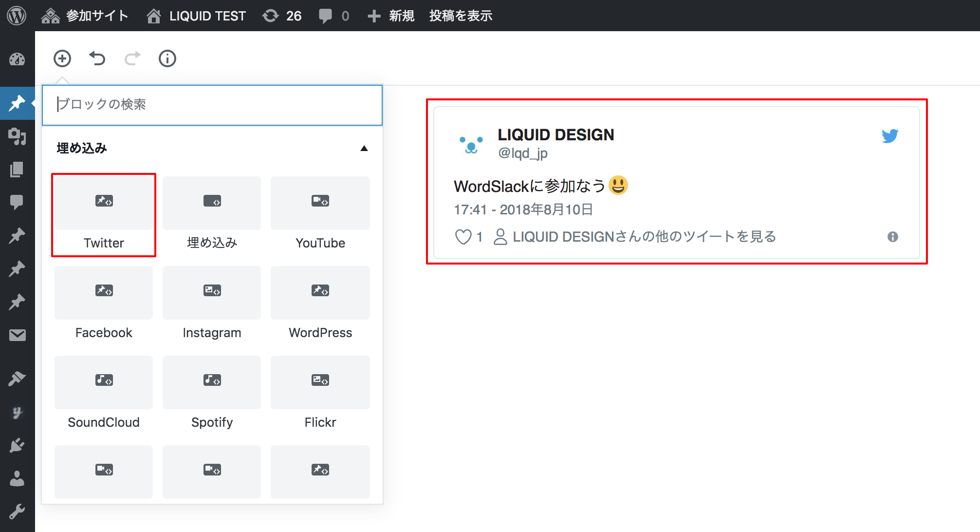Open the Posts pin sidebar icon
The width and height of the screenshot is (980, 532).
point(17,103)
